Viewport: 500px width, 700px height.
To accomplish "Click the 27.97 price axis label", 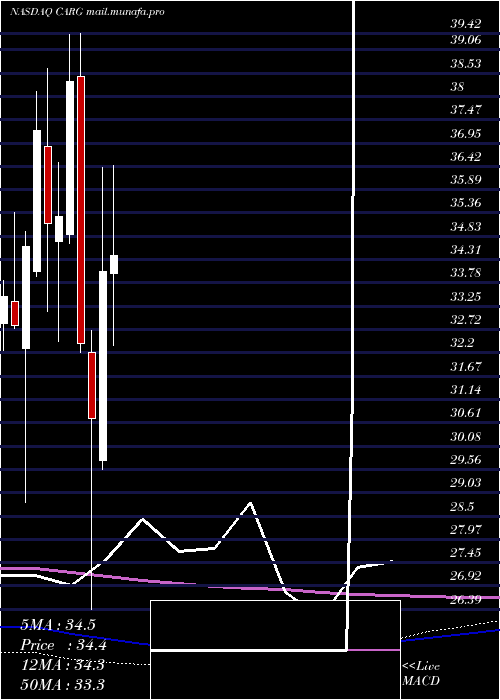I will (466, 529).
